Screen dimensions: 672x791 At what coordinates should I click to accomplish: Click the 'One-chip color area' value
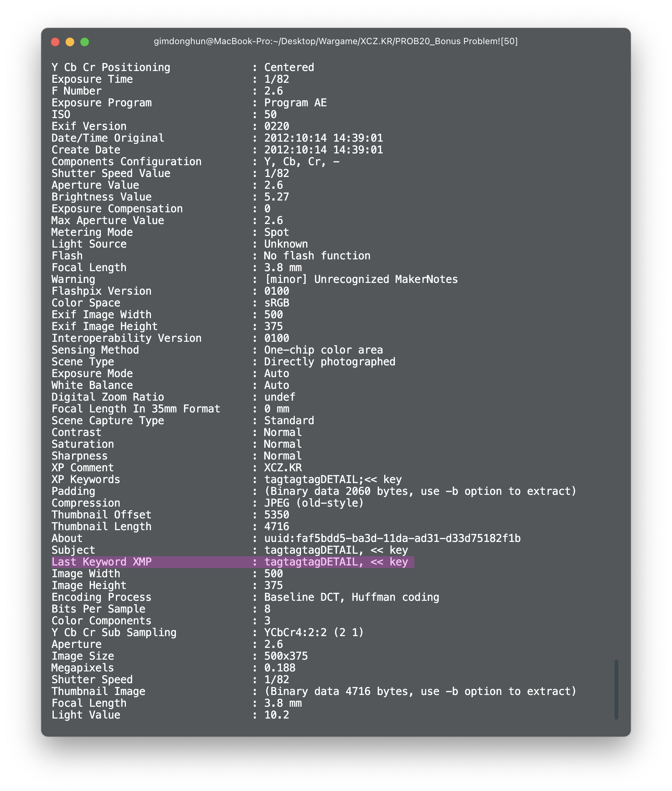[x=324, y=350]
